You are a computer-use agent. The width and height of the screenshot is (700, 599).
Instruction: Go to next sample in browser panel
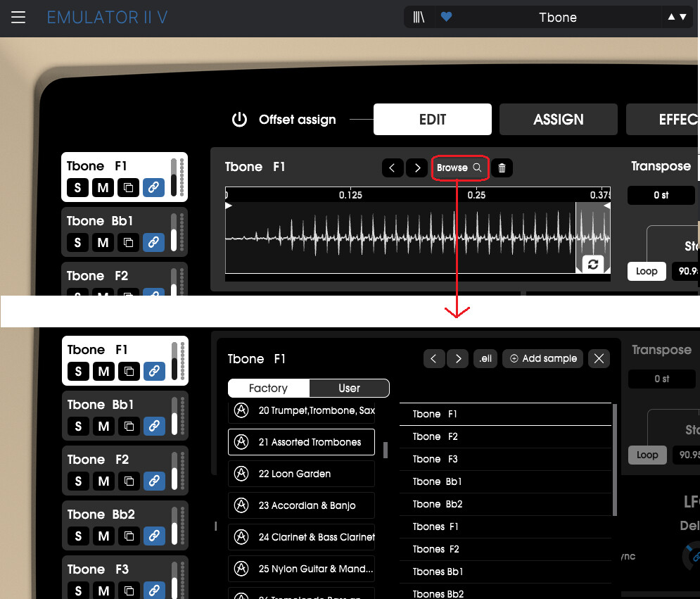tap(458, 359)
